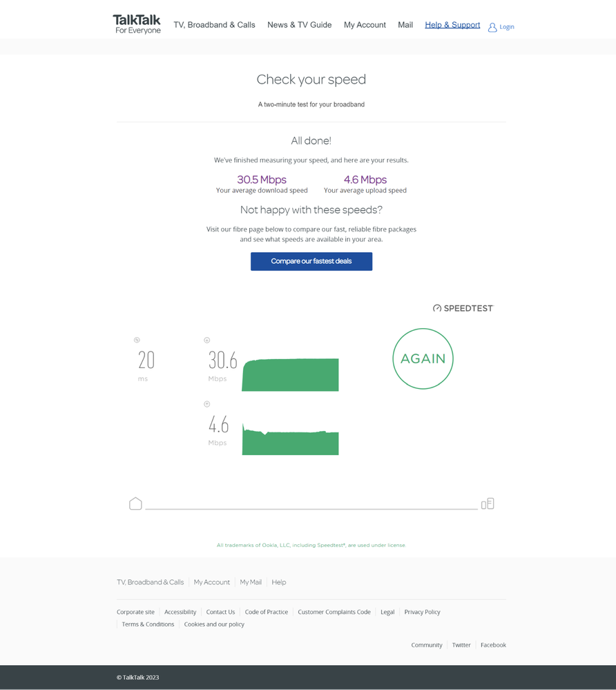Click the upload arrow icon above 4.6

tap(206, 404)
